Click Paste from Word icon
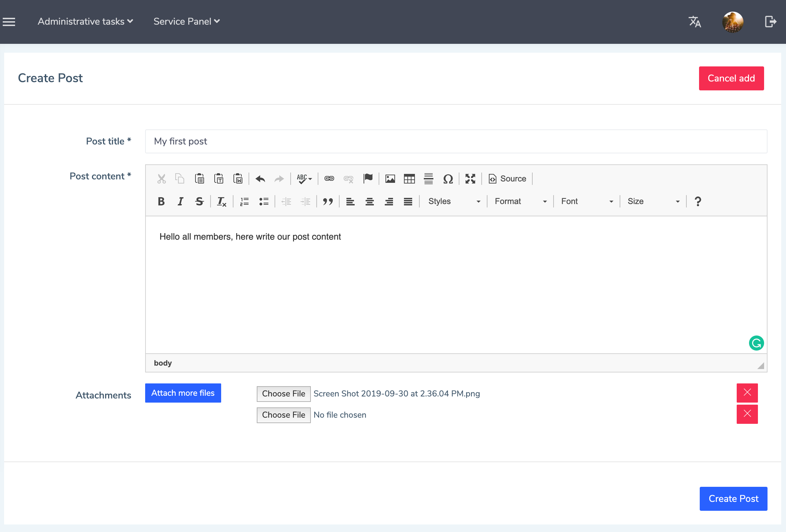786x532 pixels. (x=238, y=179)
